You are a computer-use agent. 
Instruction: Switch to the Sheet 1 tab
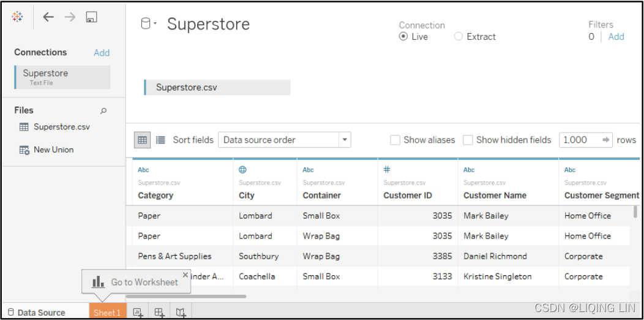click(107, 313)
